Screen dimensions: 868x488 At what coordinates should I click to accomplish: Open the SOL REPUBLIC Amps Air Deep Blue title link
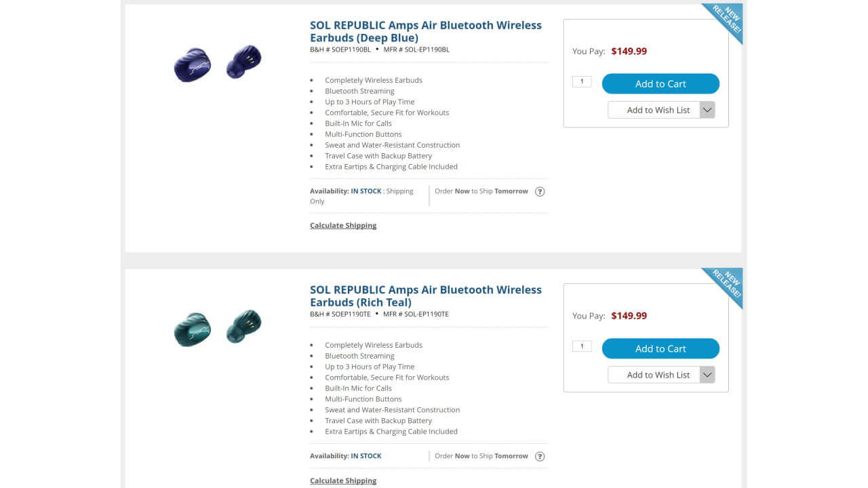pyautogui.click(x=425, y=31)
